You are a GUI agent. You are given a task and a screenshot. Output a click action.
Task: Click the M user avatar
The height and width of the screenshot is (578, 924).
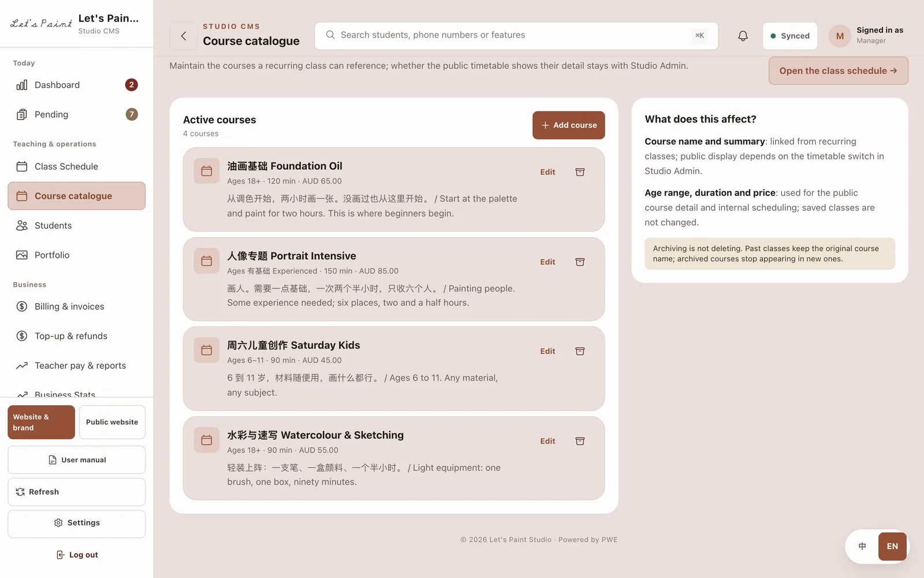tap(840, 36)
